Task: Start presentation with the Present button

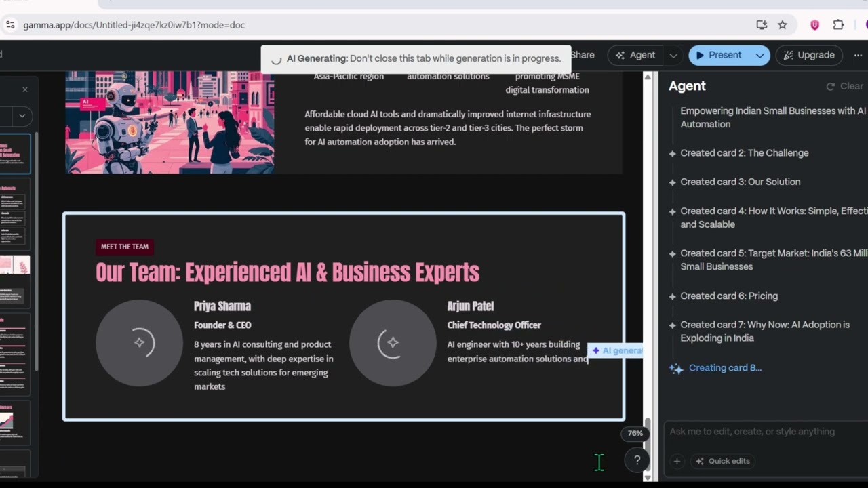Action: click(719, 55)
